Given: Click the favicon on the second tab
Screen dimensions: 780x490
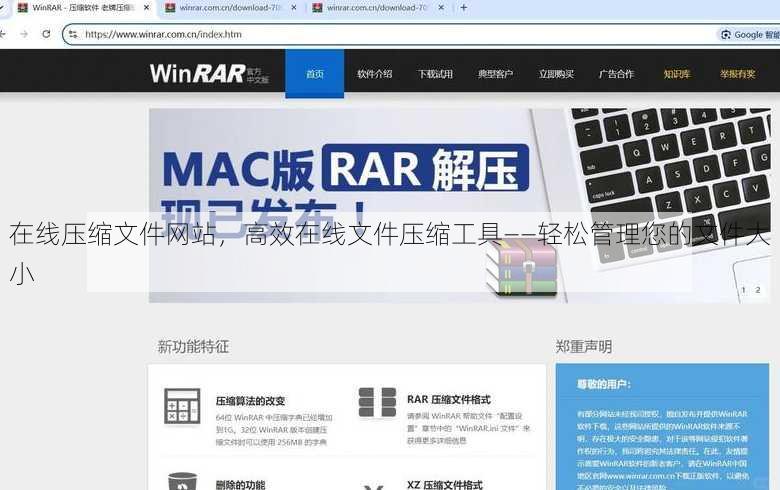Looking at the screenshot, I should 170,8.
